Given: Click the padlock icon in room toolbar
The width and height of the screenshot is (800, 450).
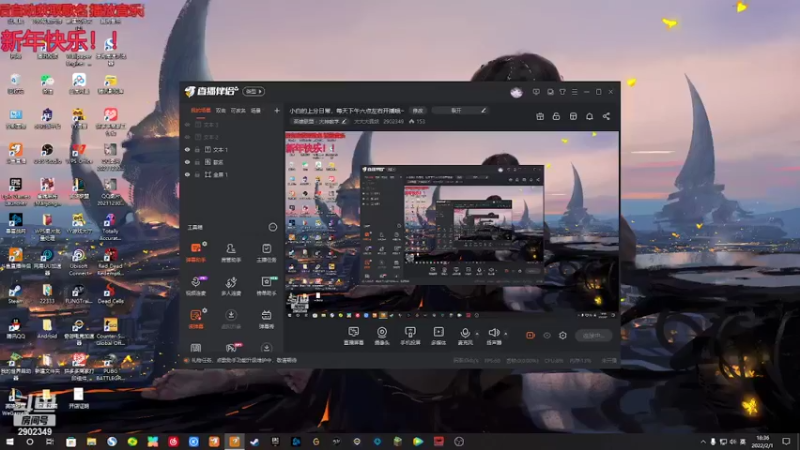Looking at the screenshot, I should coord(556,116).
